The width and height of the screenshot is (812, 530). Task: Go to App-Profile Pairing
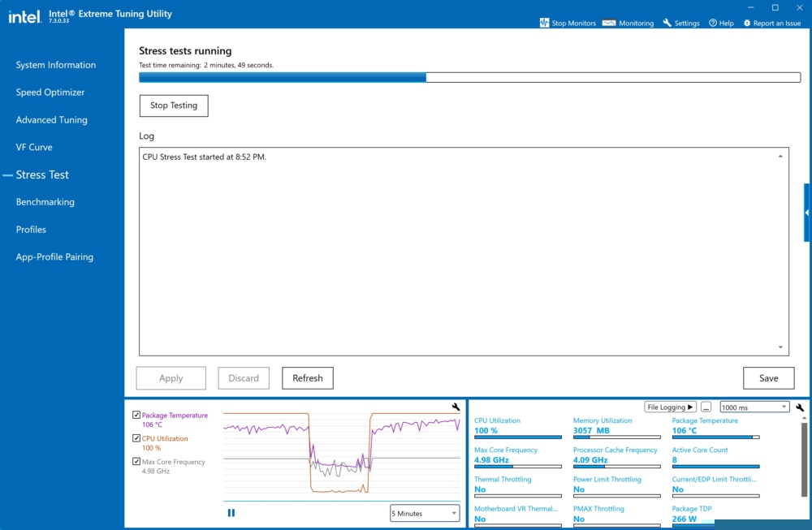(54, 256)
